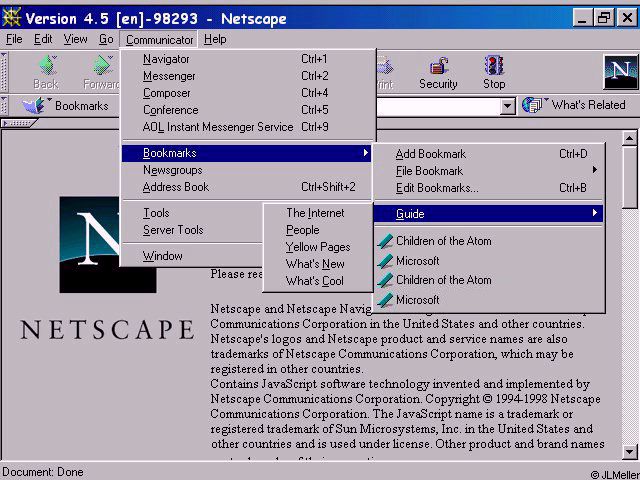The width and height of the screenshot is (640, 480).
Task: Select Conference menu item
Action: (x=247, y=110)
